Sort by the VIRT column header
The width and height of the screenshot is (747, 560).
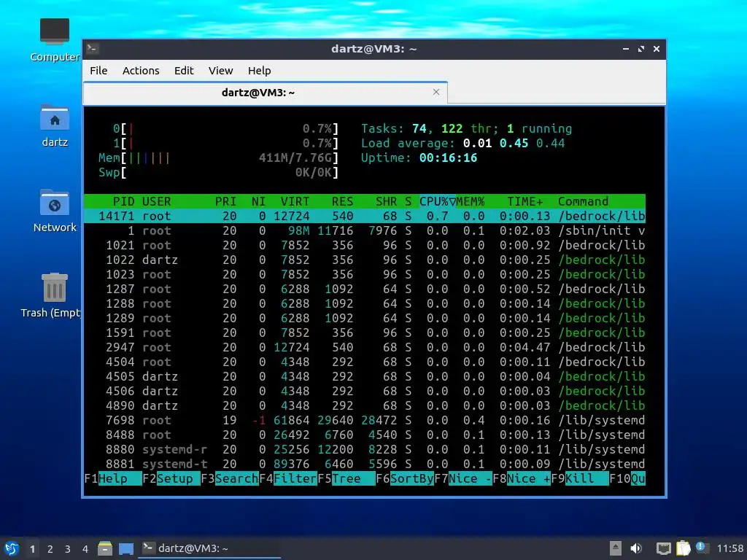click(295, 201)
